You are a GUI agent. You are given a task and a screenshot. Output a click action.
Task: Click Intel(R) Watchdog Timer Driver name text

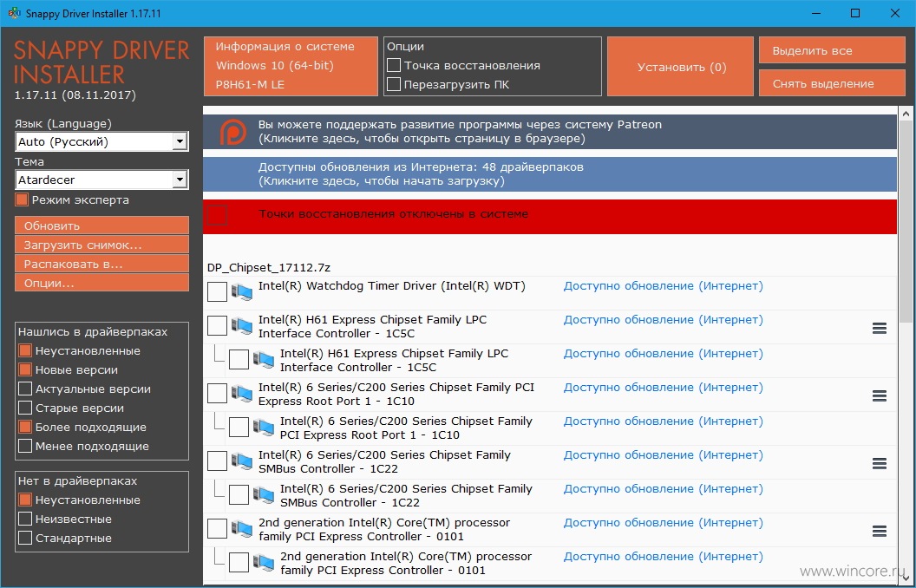pos(392,286)
